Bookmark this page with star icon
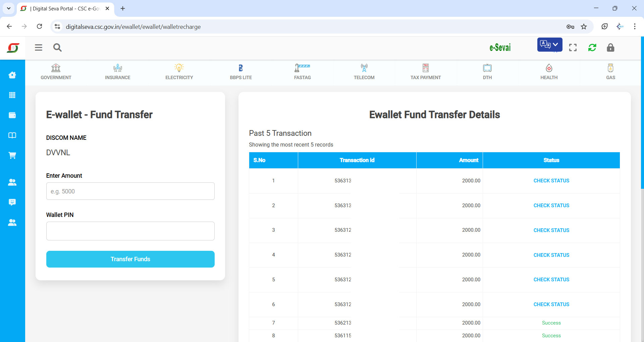The width and height of the screenshot is (644, 342). 584,26
